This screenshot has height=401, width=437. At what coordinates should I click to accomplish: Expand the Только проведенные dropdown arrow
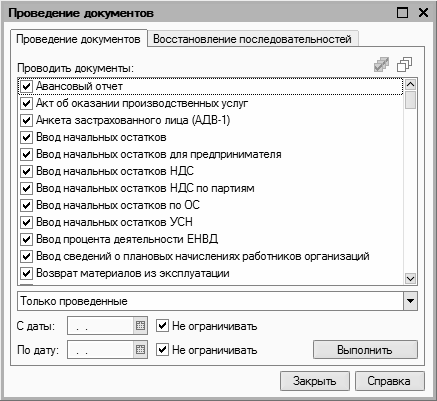(410, 301)
